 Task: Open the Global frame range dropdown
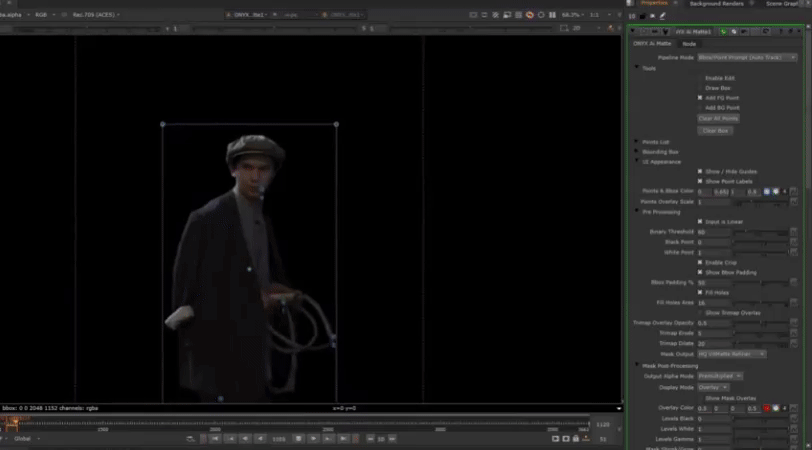[x=26, y=439]
